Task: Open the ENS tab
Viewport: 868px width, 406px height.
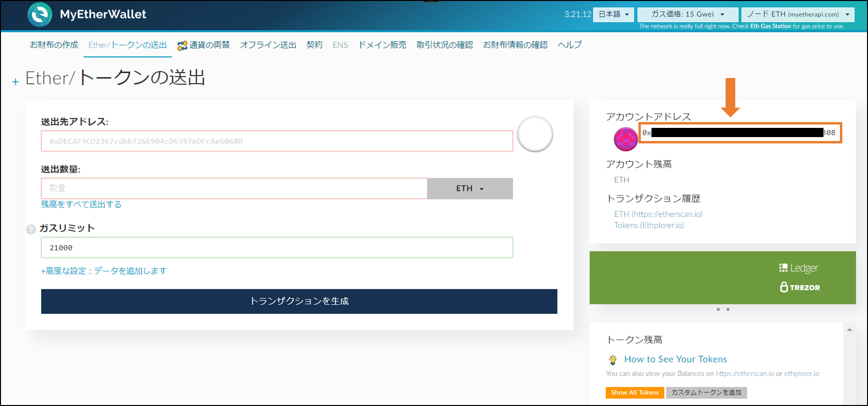Action: pos(340,45)
